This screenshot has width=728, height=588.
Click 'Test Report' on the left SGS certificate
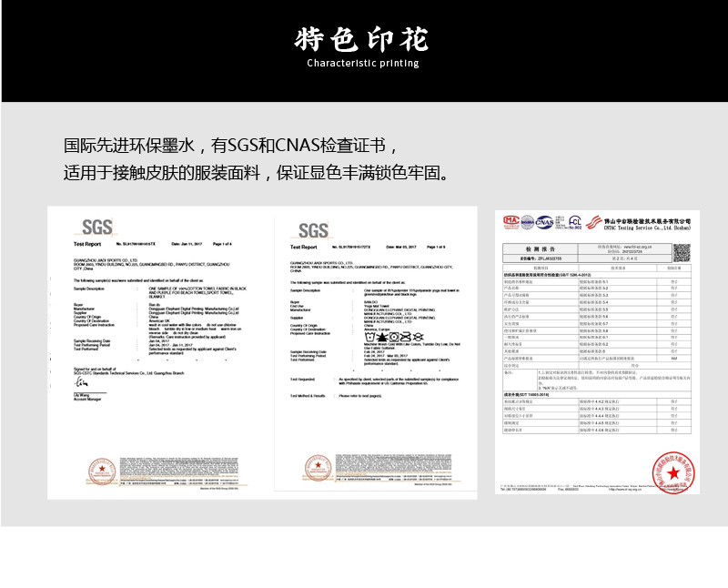pyautogui.click(x=87, y=244)
